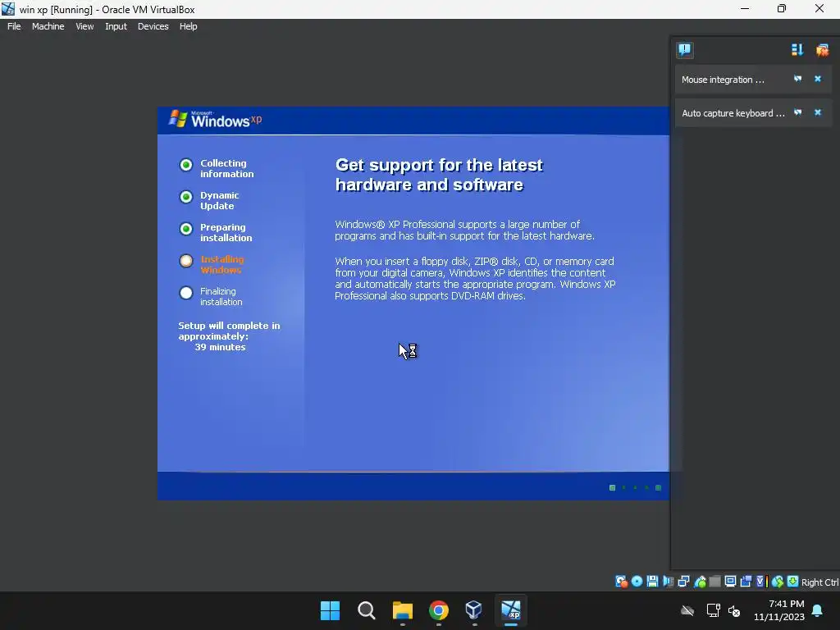Image resolution: width=840 pixels, height=630 pixels.
Task: Toggle the notification center speech-bubble icon
Action: point(685,50)
